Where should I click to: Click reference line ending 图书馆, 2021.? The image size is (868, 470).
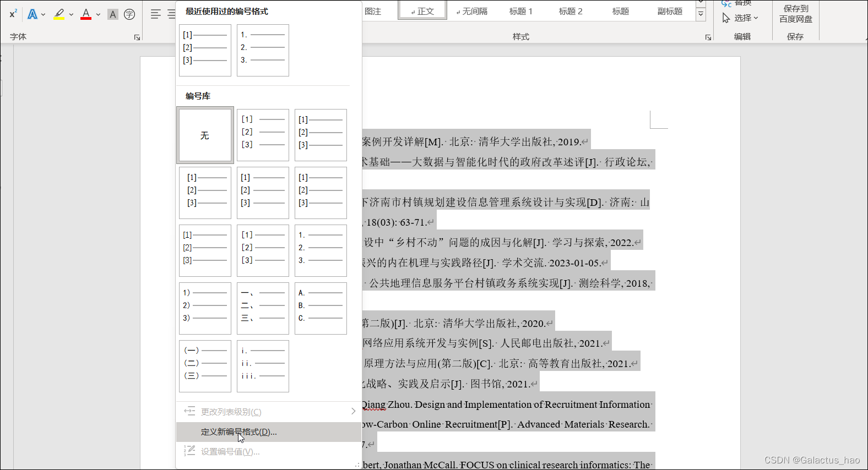click(449, 384)
